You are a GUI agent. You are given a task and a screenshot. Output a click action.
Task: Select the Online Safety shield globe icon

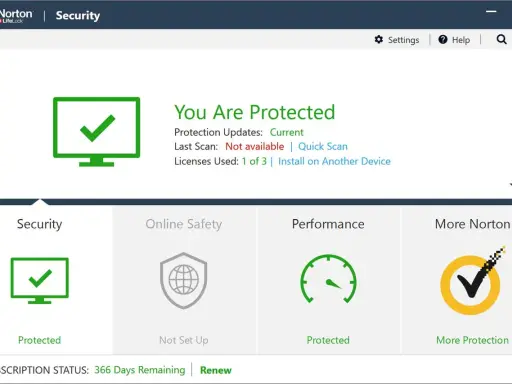pos(184,280)
